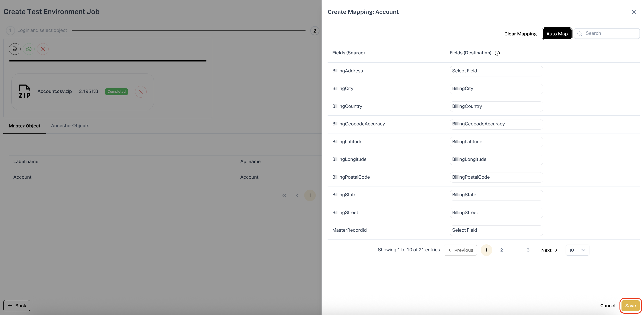
Task: Click the red X icon beside the upload icon
Action: click(x=43, y=49)
